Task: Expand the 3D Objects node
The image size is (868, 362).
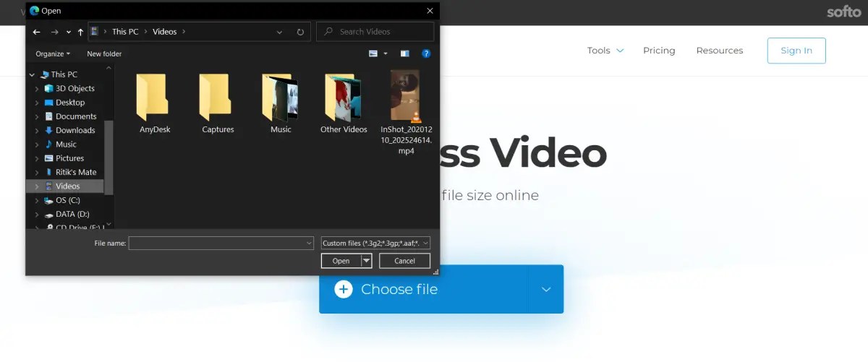Action: 37,88
